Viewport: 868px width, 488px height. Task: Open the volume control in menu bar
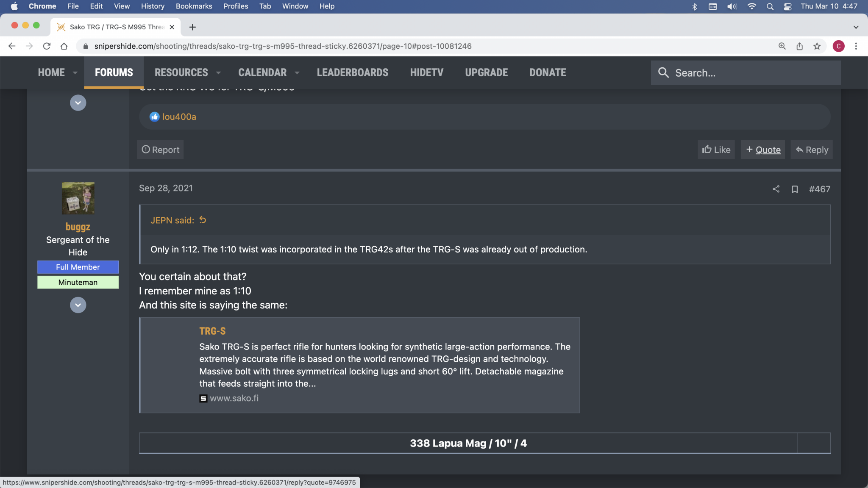click(732, 6)
